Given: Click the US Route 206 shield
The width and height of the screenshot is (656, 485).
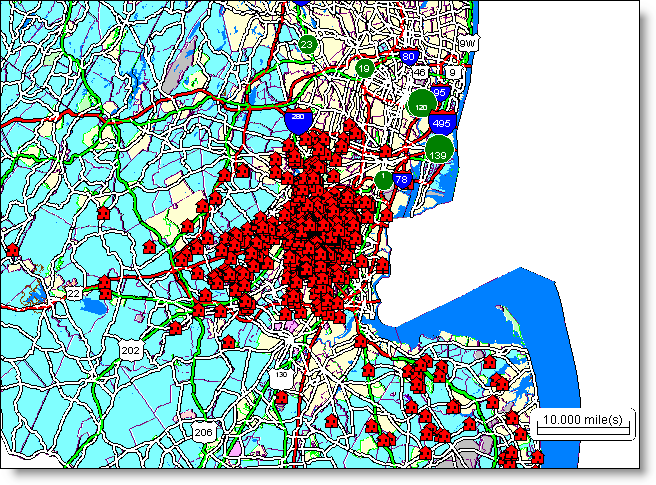Looking at the screenshot, I should click(x=203, y=431).
